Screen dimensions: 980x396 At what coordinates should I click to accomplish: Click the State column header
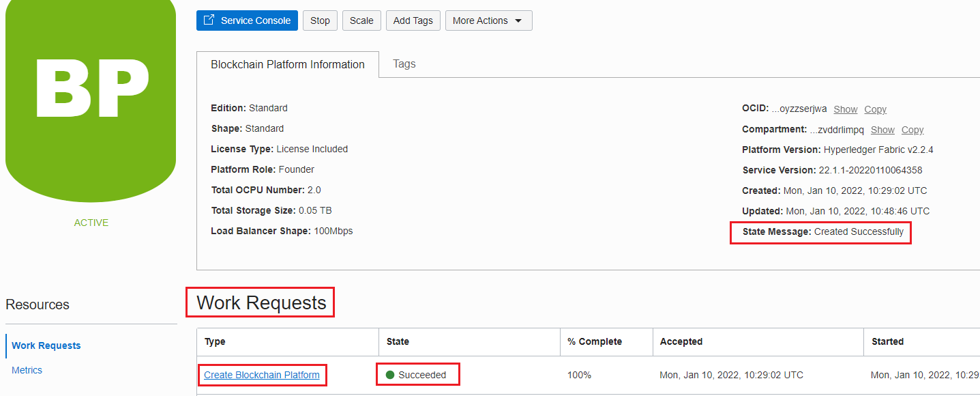(x=398, y=341)
